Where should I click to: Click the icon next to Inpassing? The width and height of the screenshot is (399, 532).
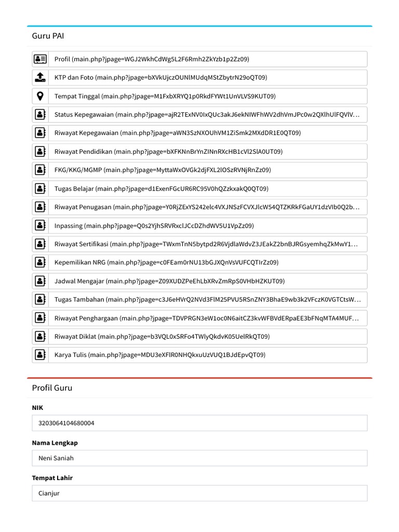click(x=40, y=225)
